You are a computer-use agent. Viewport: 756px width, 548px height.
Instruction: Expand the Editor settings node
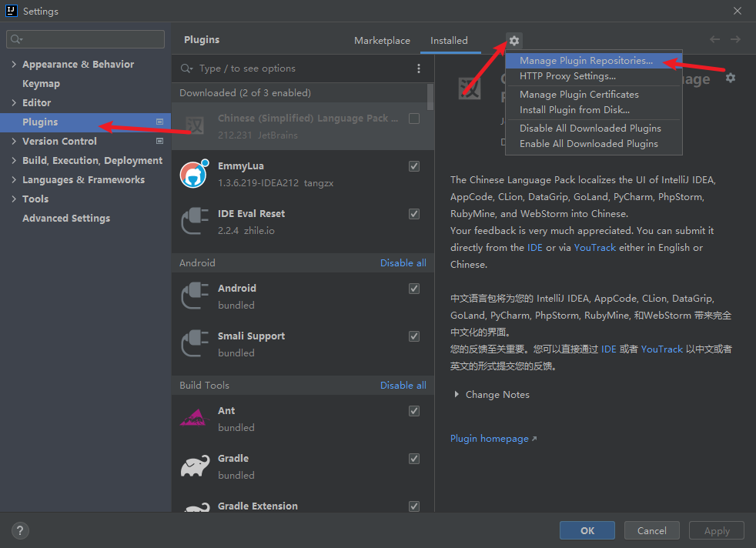point(14,102)
